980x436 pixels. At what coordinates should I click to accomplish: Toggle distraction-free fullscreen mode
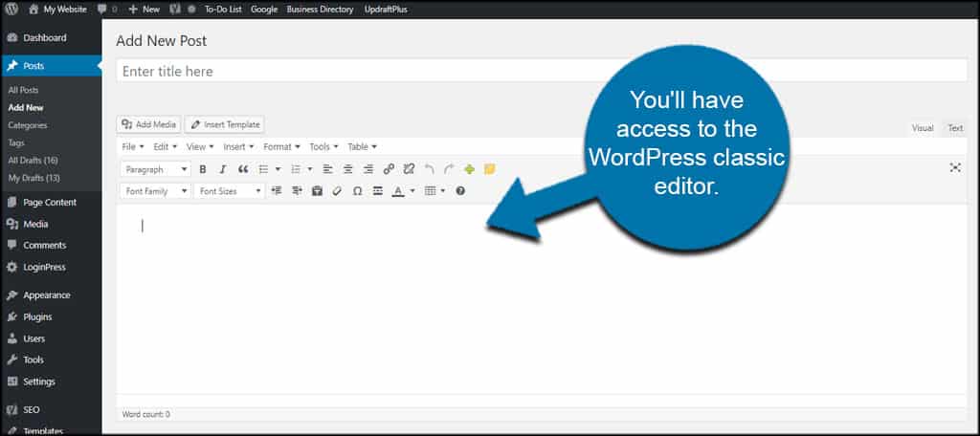(955, 167)
